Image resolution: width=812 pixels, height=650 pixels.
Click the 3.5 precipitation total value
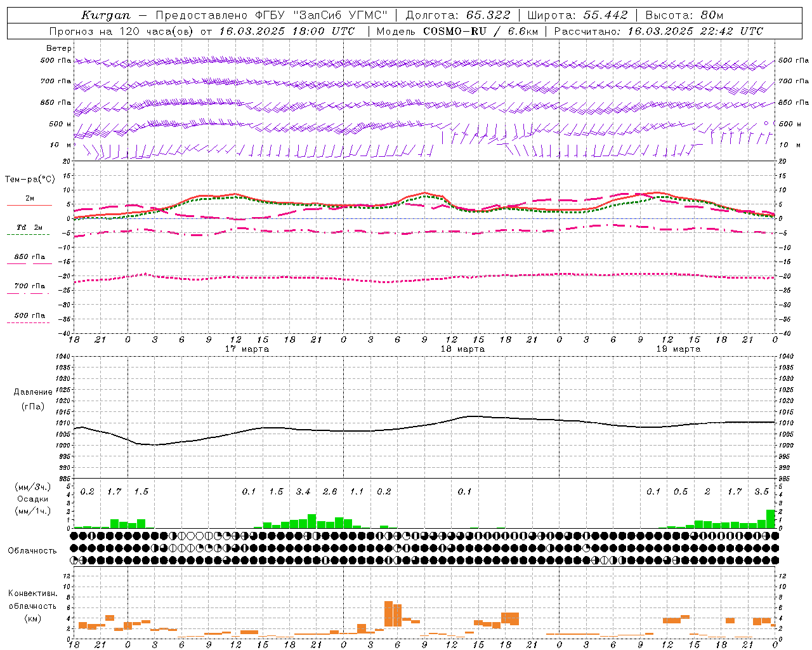pos(761,492)
